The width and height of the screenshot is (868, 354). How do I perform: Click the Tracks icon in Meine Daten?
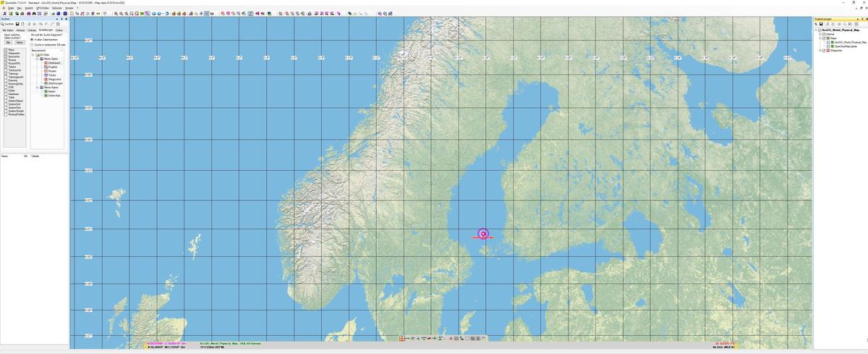(46, 75)
